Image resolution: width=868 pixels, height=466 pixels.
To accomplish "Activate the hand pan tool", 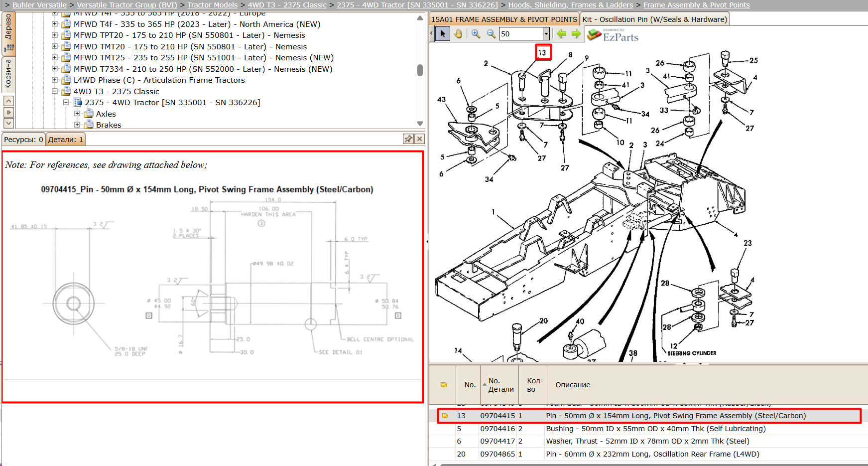I will click(458, 33).
